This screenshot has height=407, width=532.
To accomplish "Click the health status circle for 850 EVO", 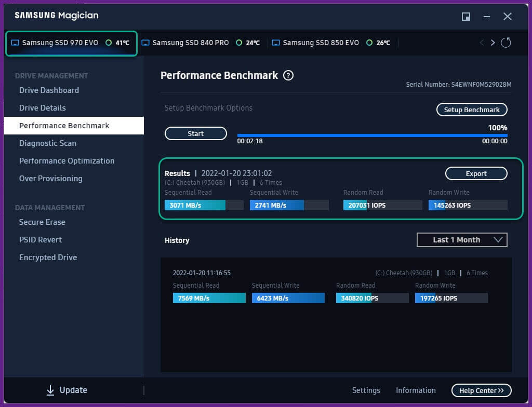I will point(369,43).
